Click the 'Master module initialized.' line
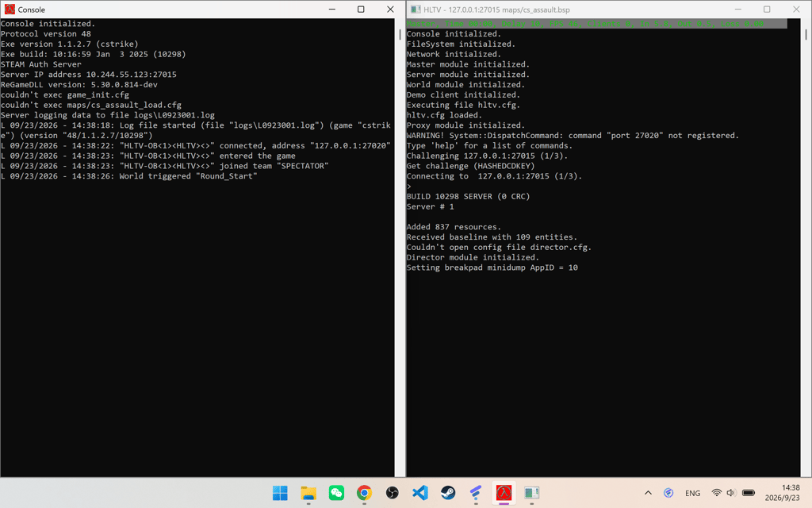Viewport: 812px width, 508px height. tap(468, 64)
